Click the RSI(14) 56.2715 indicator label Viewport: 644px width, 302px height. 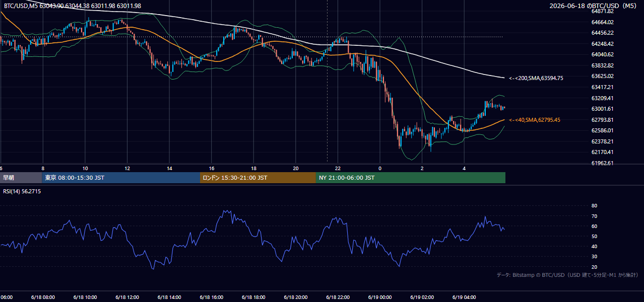[x=22, y=191]
